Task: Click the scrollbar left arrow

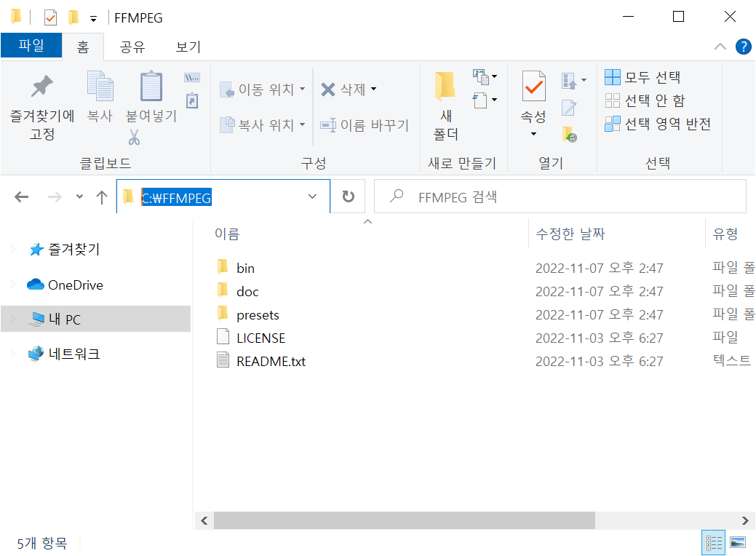Action: (x=204, y=520)
